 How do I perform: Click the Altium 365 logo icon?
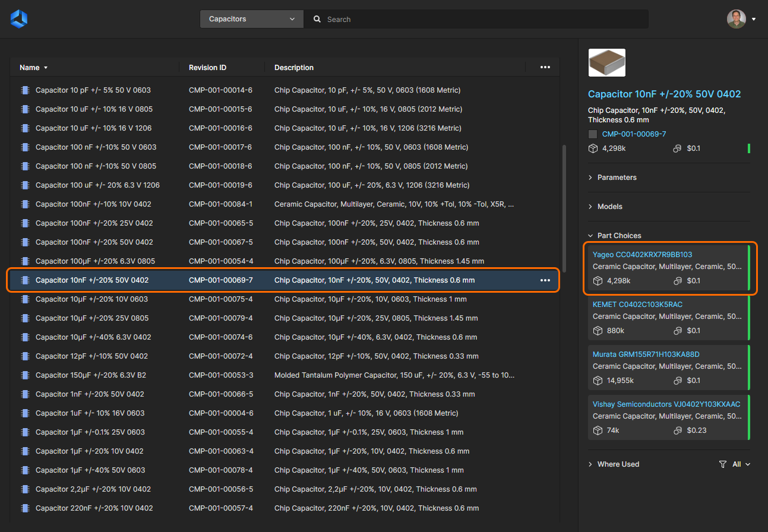click(x=19, y=19)
